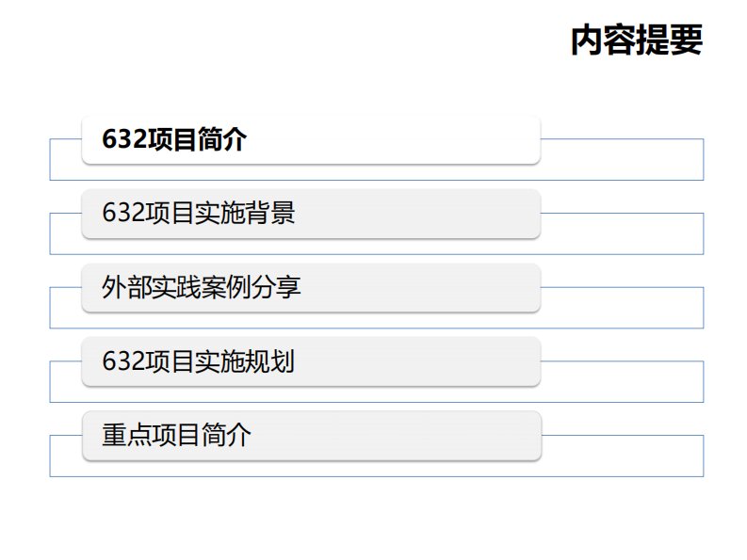Click the 内容提要 slide title
The image size is (747, 560).
click(636, 41)
